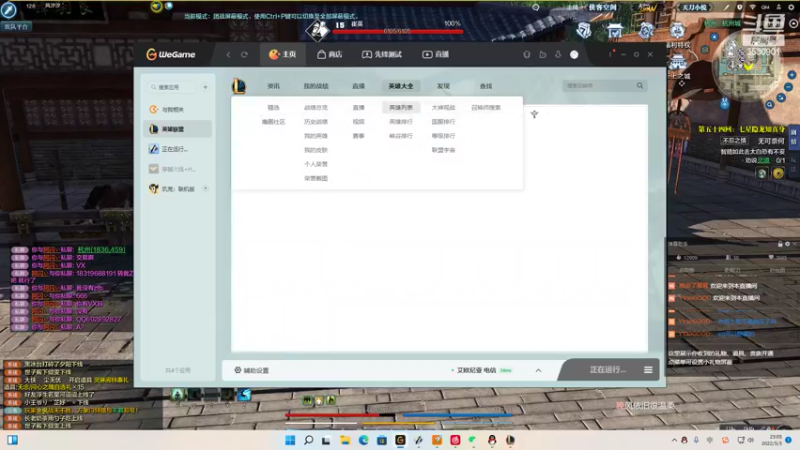The image size is (800, 450).
Task: Click the WeGame logo
Action: pyautogui.click(x=171, y=54)
